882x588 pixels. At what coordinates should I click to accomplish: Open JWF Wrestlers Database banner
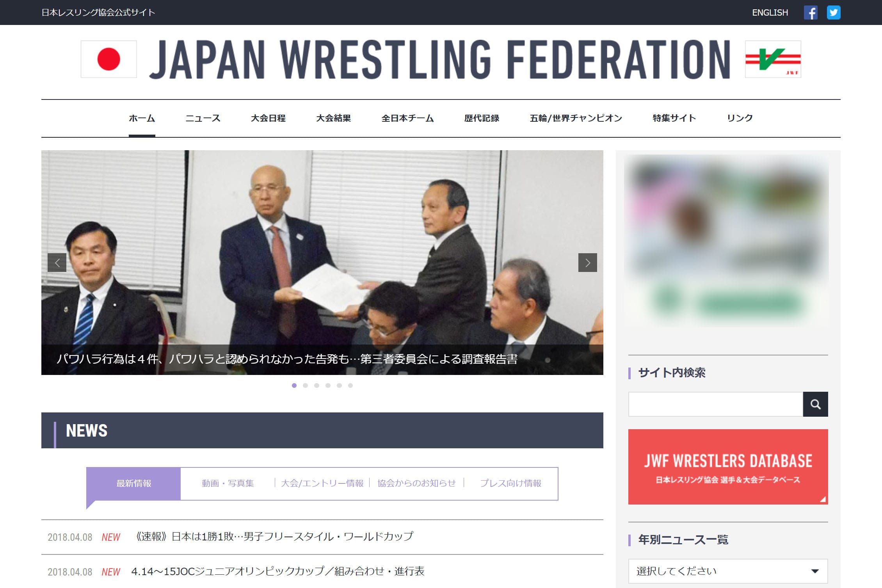pyautogui.click(x=728, y=467)
